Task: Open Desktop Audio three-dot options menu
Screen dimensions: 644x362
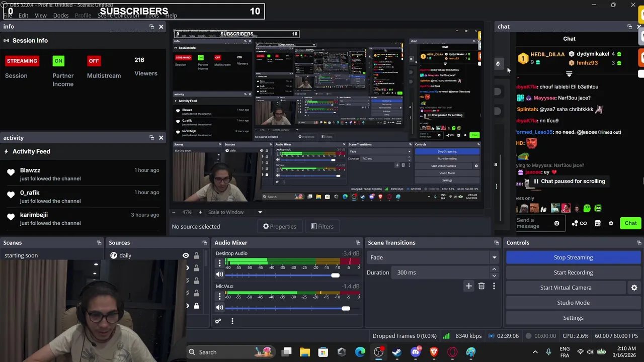Action: pos(219,263)
